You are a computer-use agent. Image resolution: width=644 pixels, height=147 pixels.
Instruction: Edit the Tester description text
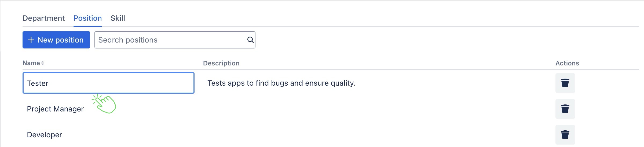[x=281, y=83]
